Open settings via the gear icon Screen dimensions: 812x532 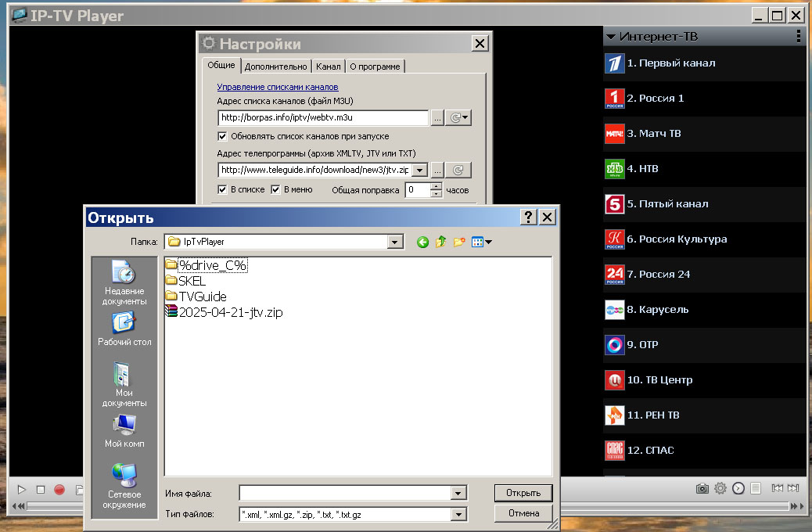coord(720,488)
